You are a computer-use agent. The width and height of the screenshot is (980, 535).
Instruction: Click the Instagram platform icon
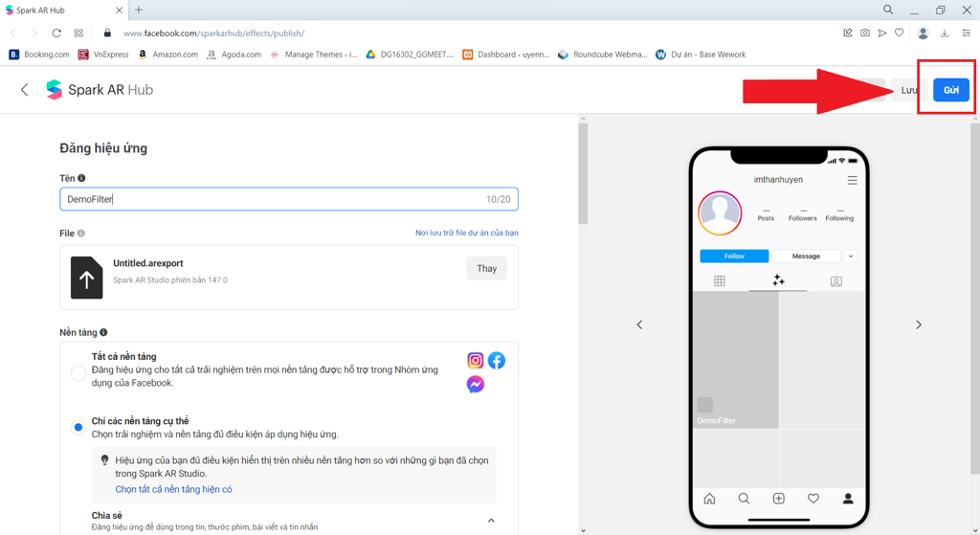tap(475, 361)
